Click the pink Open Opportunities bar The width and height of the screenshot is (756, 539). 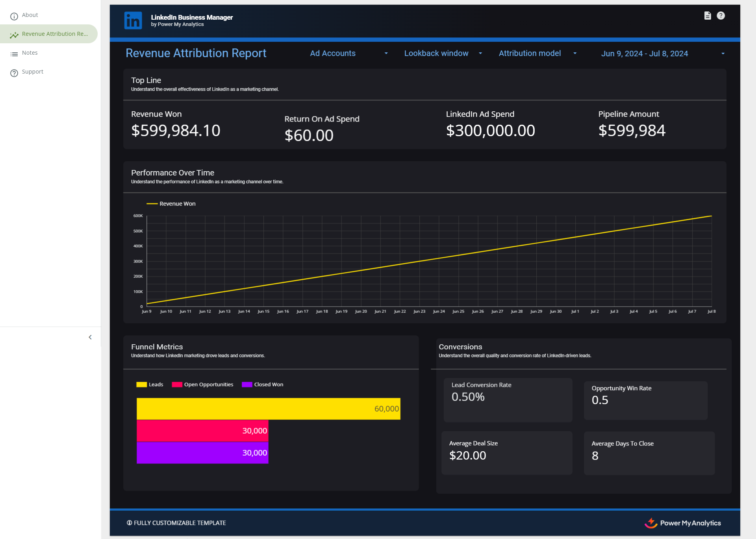202,431
